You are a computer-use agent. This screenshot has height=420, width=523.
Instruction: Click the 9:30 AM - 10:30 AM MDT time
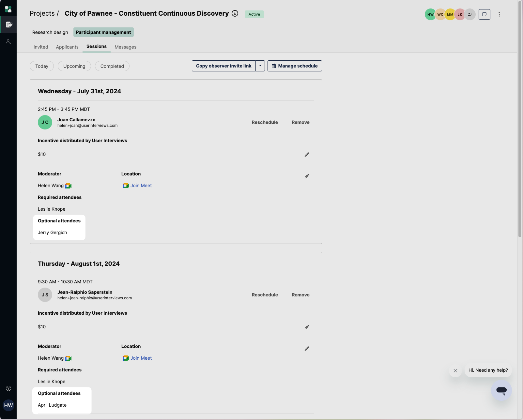click(65, 282)
